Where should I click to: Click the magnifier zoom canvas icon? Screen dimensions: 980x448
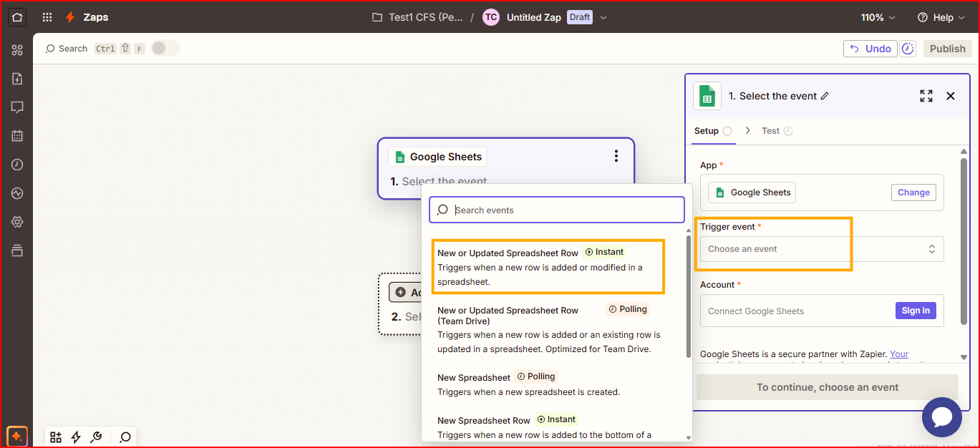coord(125,437)
